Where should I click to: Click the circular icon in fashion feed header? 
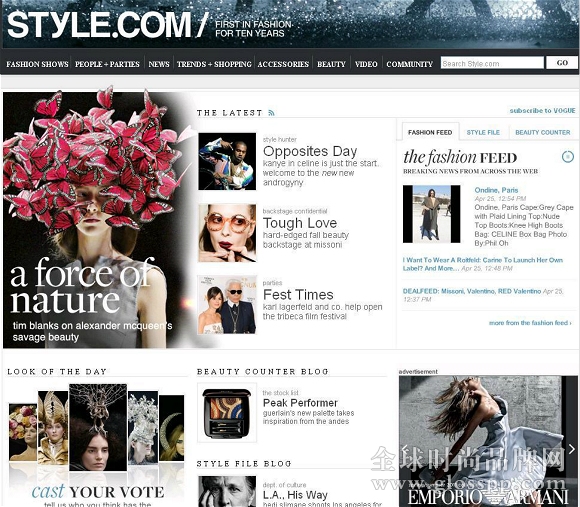click(568, 156)
